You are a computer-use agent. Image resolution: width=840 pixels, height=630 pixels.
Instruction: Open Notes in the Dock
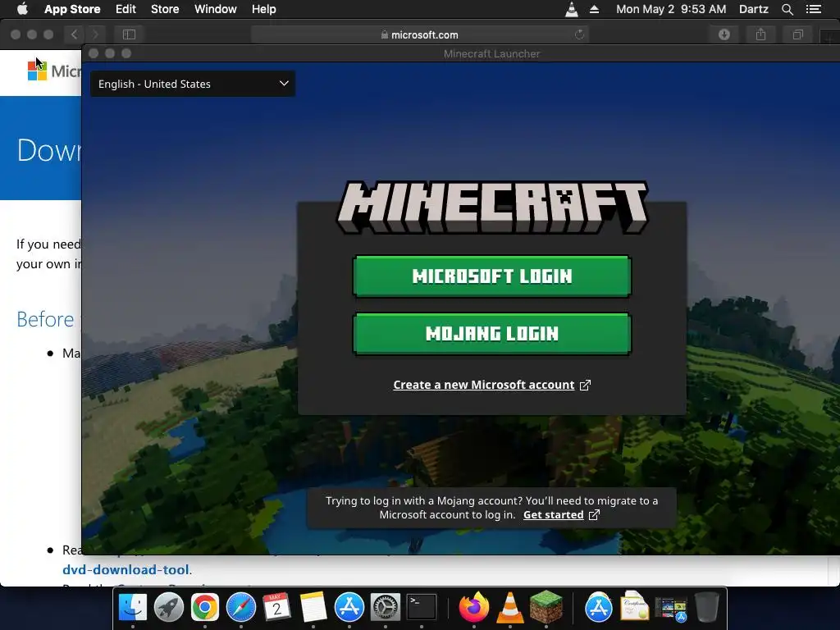[x=313, y=608]
